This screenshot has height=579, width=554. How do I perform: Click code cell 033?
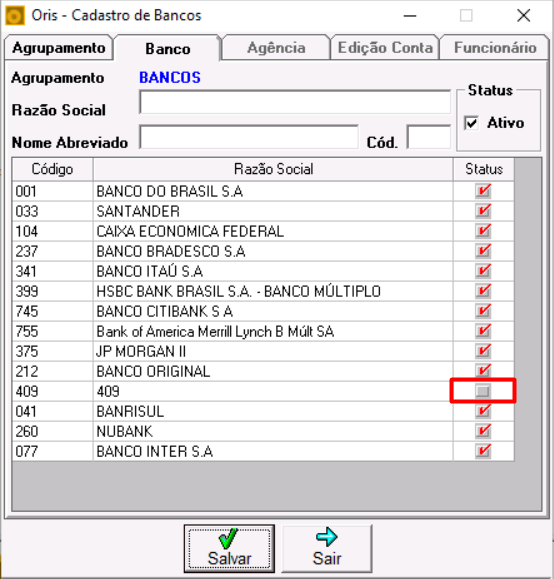[x=52, y=211]
